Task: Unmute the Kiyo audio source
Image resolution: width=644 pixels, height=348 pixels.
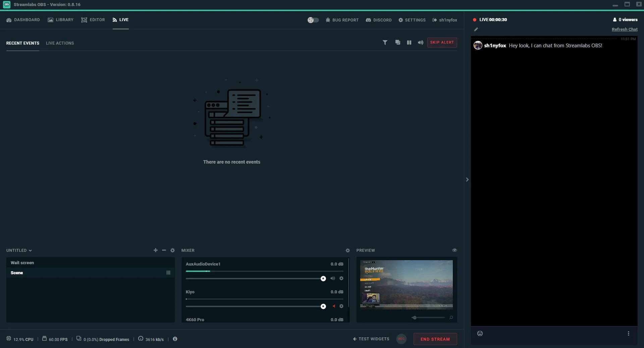Action: click(333, 306)
